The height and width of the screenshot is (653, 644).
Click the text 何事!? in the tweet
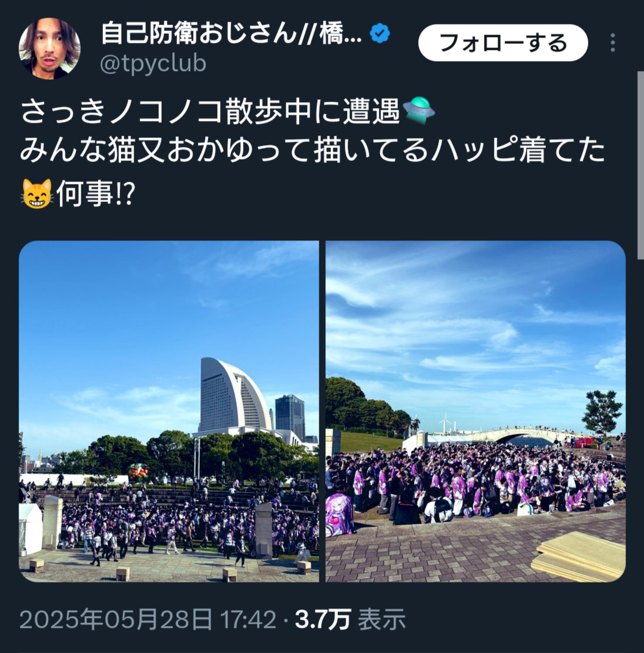click(x=96, y=194)
